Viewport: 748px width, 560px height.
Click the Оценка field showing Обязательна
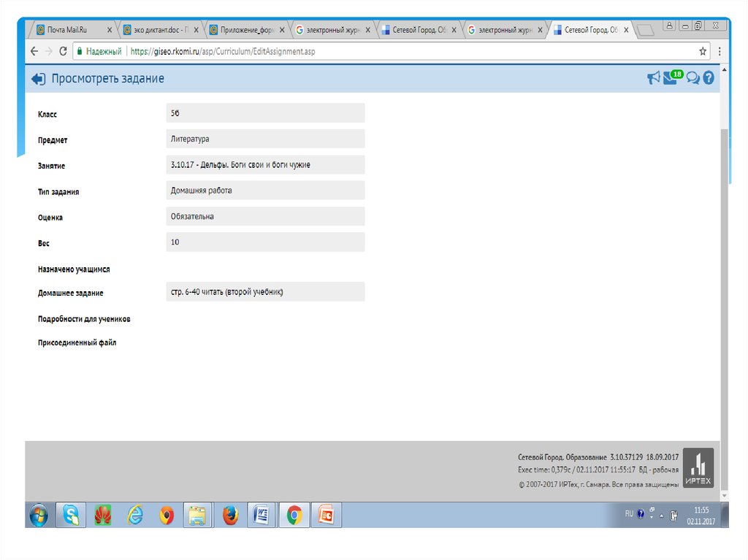[x=265, y=216]
